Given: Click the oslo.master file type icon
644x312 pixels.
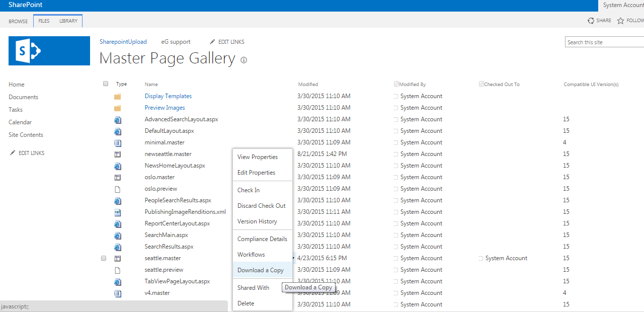Looking at the screenshot, I should tap(117, 177).
